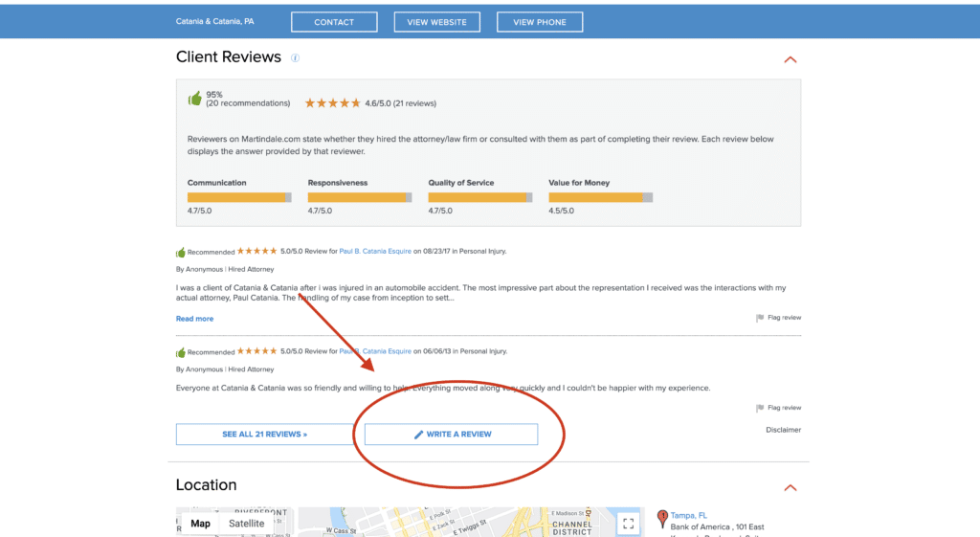Click the Quality of Service rating bar
The width and height of the screenshot is (980, 537).
[x=480, y=197]
